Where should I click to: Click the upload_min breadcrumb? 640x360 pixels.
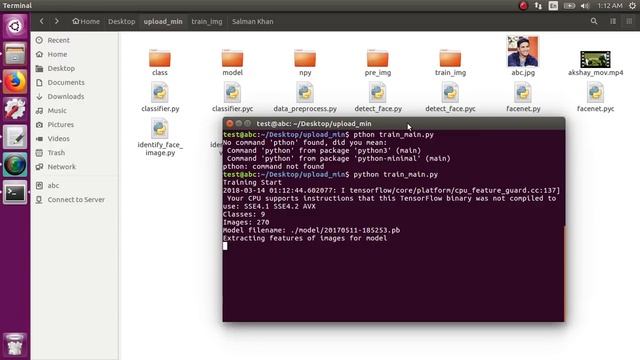(x=163, y=21)
